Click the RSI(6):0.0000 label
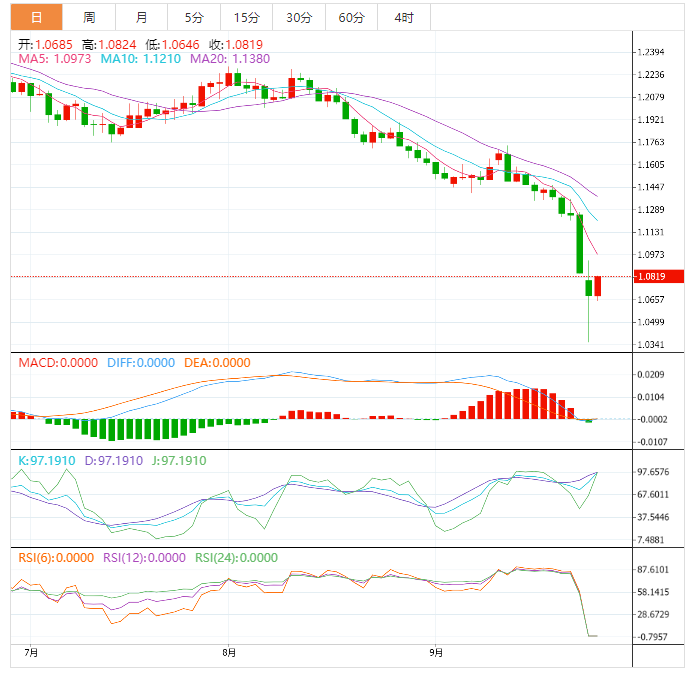688x676 pixels. point(56,558)
